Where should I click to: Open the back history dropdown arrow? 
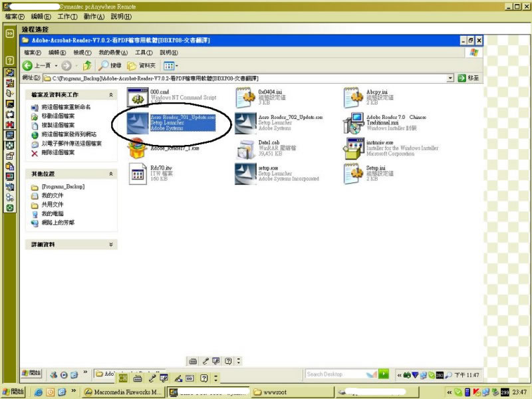56,65
